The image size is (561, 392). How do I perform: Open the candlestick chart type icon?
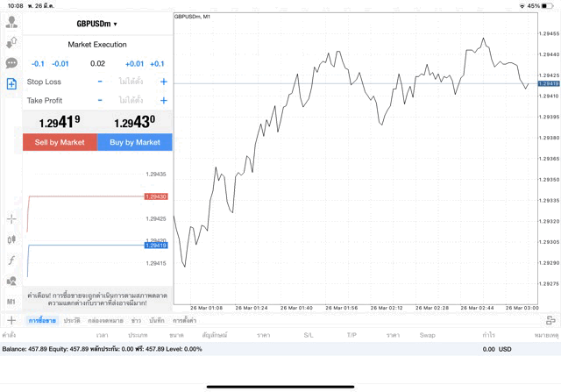click(11, 239)
